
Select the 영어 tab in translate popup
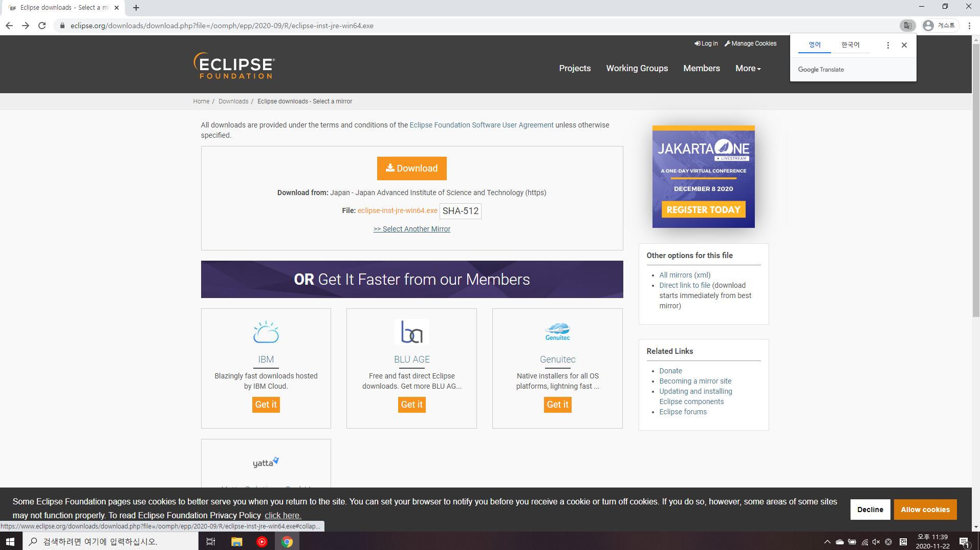coord(815,45)
